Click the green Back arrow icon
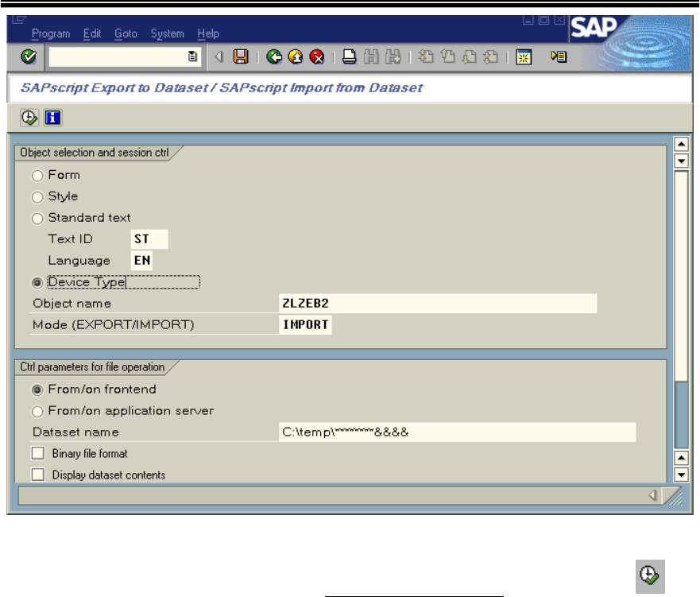 [274, 56]
